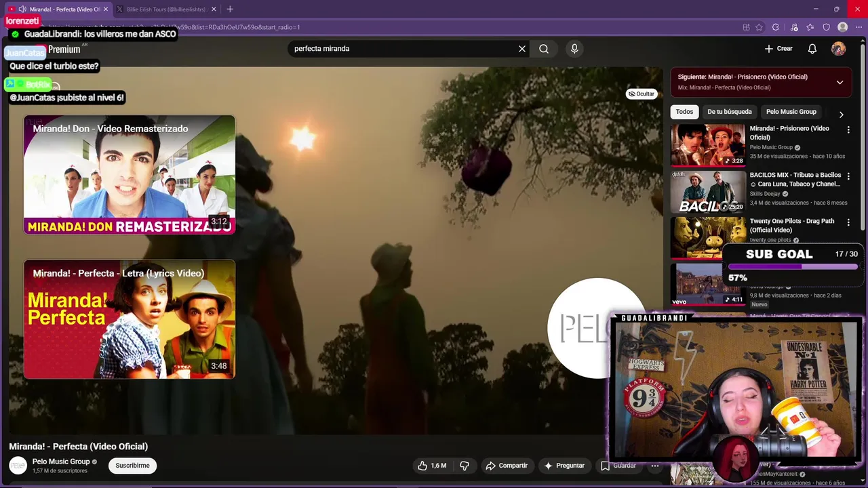868x488 pixels.
Task: Click the split-screen icon in address bar
Action: tap(746, 27)
